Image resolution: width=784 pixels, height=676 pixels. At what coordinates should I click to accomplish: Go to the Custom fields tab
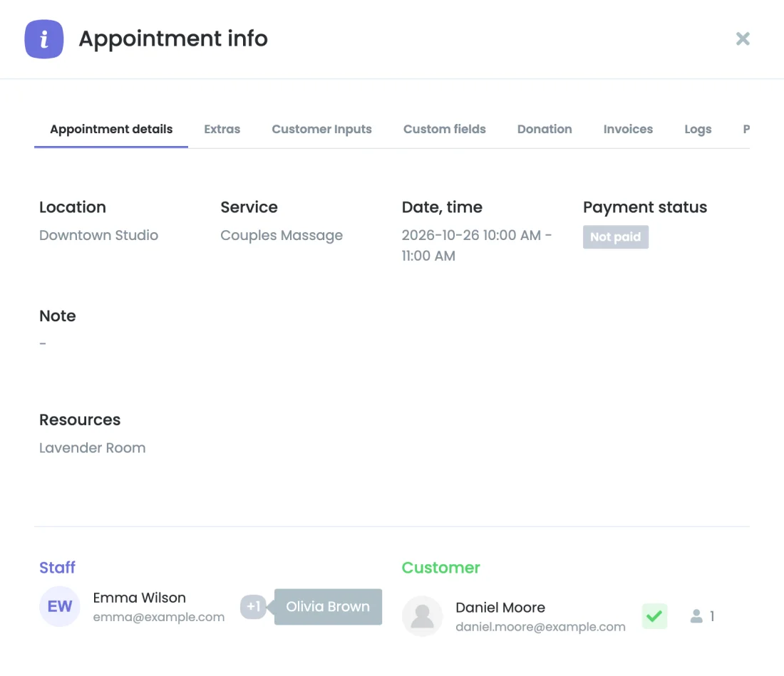pos(445,129)
